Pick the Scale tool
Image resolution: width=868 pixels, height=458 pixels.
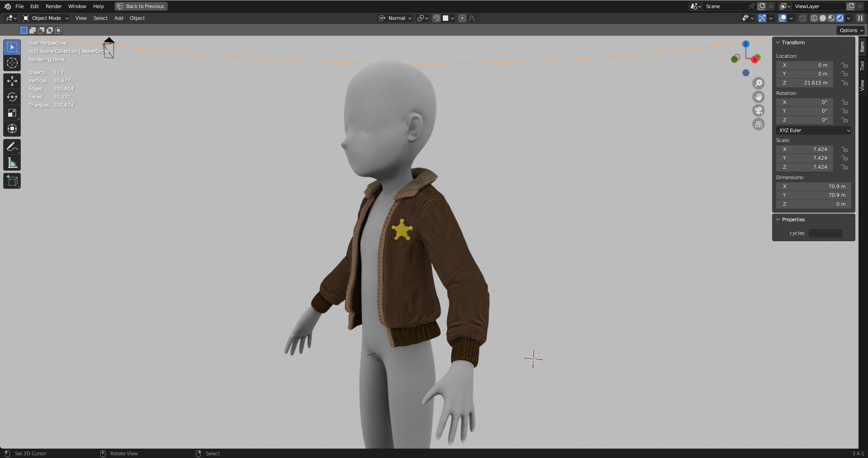12,113
